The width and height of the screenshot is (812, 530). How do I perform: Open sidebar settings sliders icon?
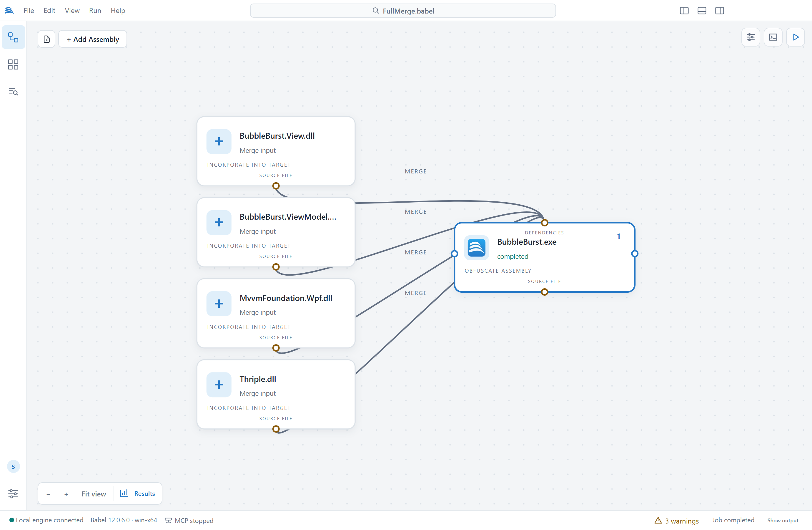click(13, 493)
